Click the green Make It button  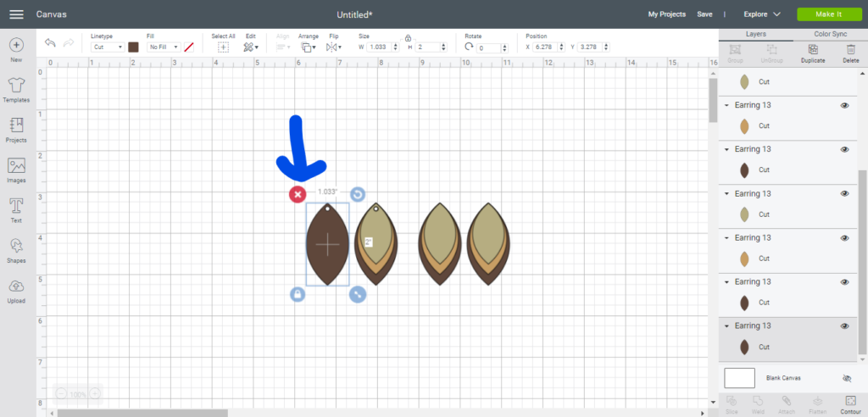pyautogui.click(x=829, y=14)
